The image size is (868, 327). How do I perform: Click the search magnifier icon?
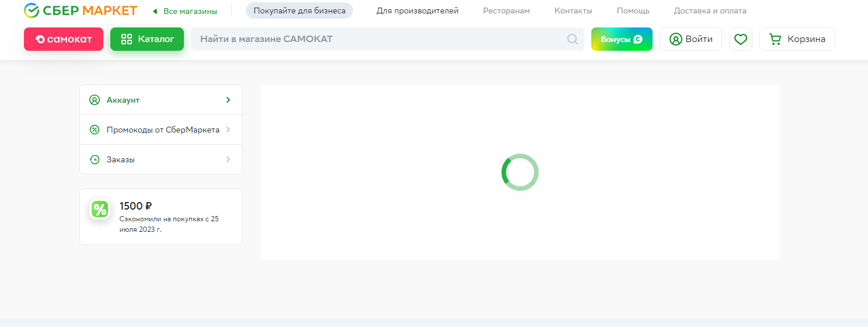pyautogui.click(x=573, y=39)
